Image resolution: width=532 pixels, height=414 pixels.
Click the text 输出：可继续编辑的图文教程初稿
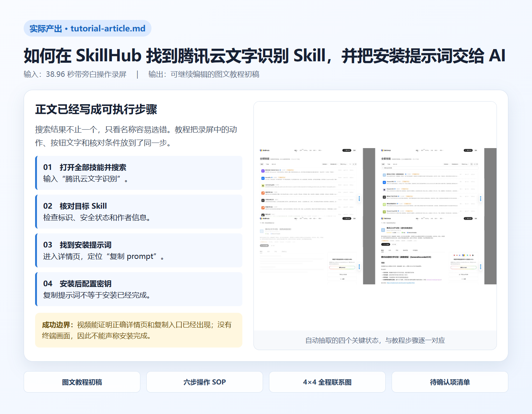(x=204, y=74)
